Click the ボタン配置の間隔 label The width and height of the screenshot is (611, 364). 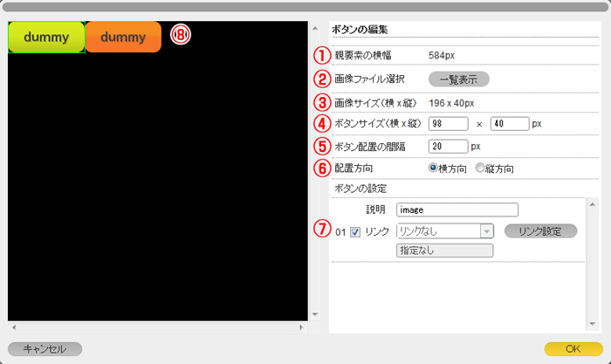370,147
